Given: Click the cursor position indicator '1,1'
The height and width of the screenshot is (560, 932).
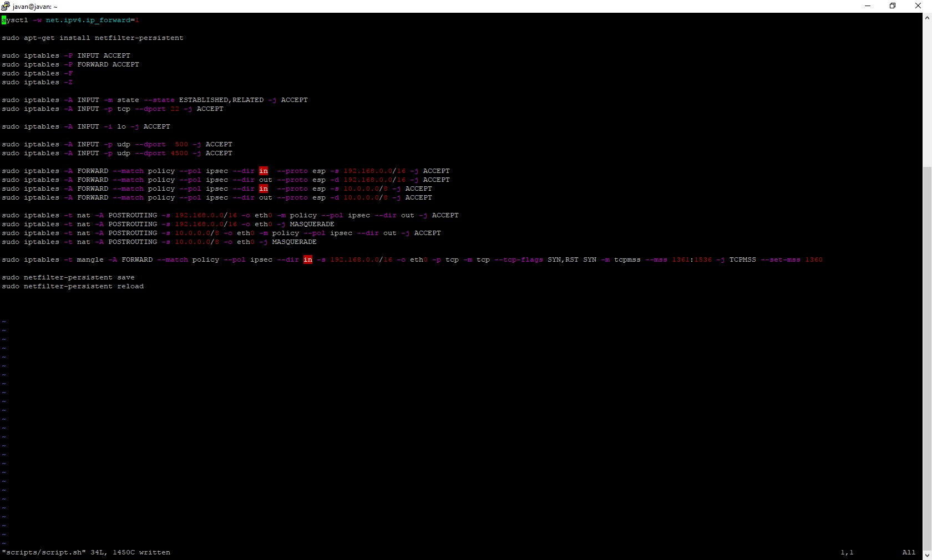Looking at the screenshot, I should click(x=847, y=552).
